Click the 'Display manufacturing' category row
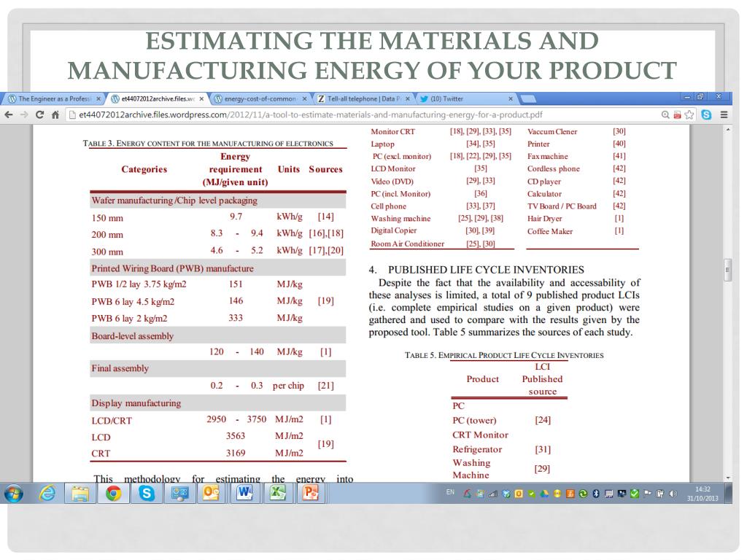 pos(217,403)
